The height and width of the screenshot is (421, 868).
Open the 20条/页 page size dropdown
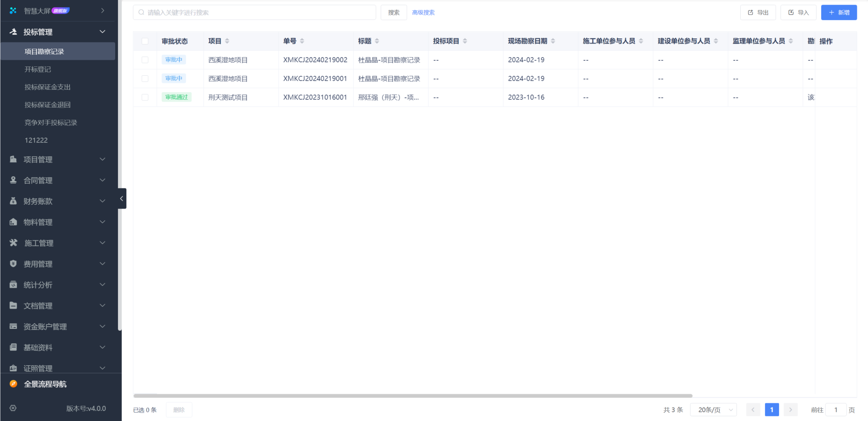(713, 410)
